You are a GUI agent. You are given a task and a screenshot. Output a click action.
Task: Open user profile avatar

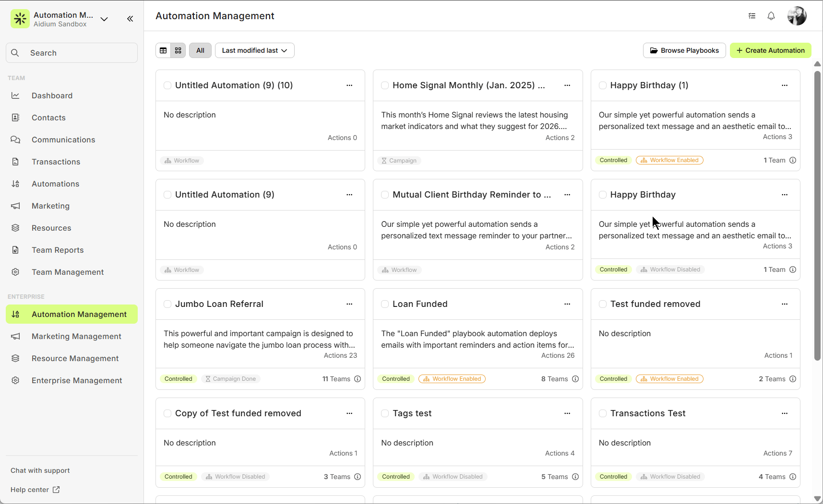pyautogui.click(x=797, y=16)
